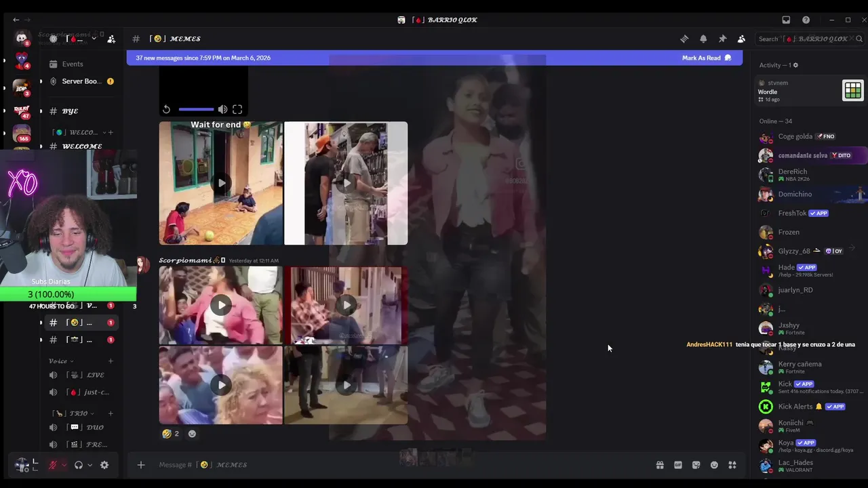This screenshot has height=488, width=868.
Task: Toggle the member list icon
Action: pos(741,39)
